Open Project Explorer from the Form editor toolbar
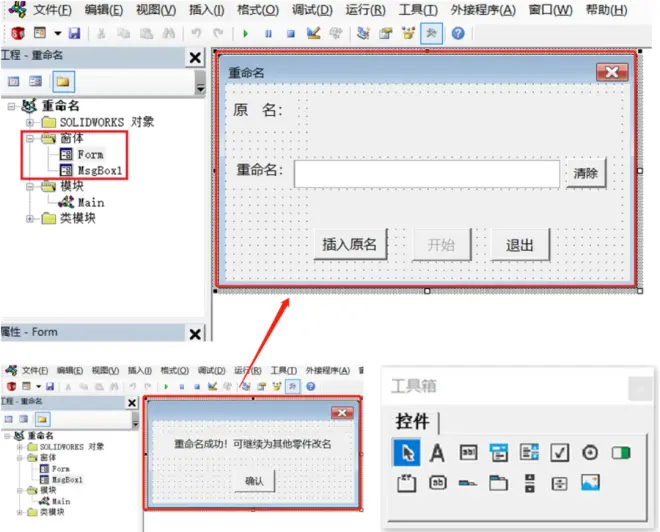The width and height of the screenshot is (660, 532). (363, 33)
